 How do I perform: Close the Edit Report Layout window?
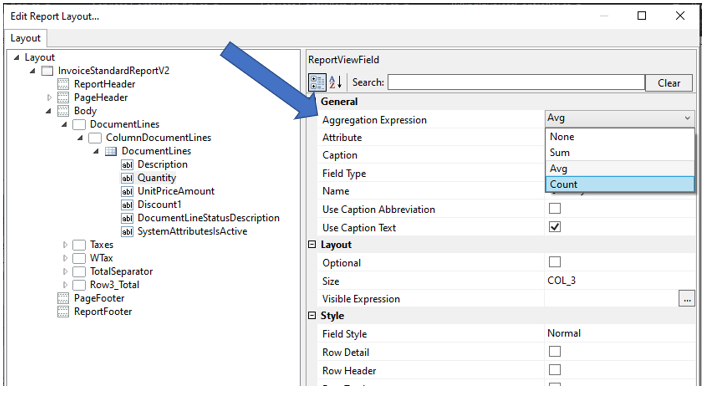click(x=680, y=16)
